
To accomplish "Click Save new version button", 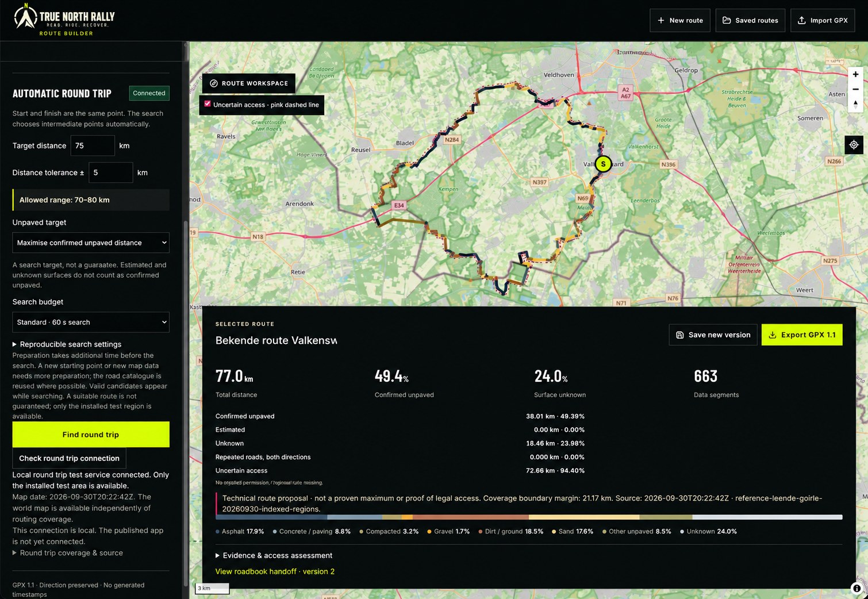I will [713, 335].
